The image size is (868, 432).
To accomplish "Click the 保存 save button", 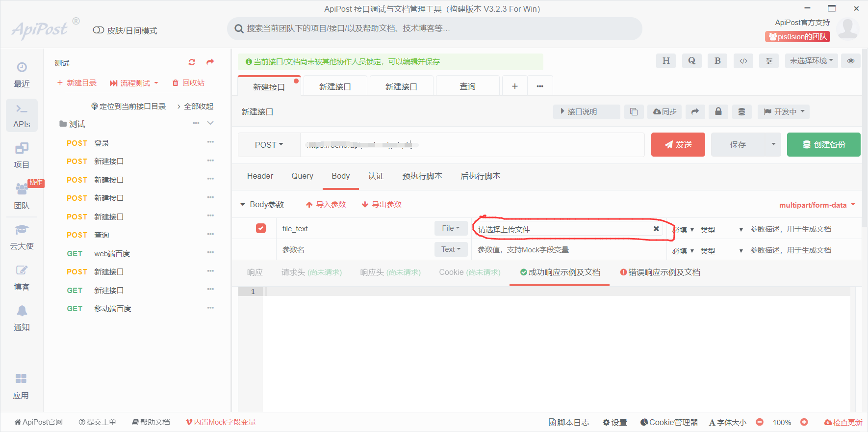I will pos(738,144).
